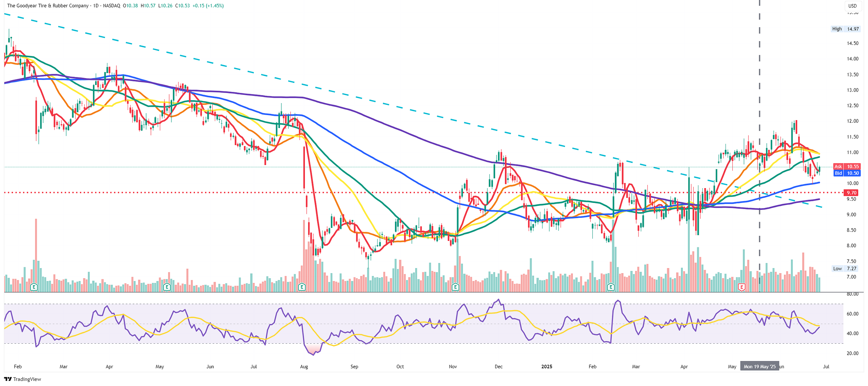Click the February 2024 earnings E marker
Viewport: 868px width, 386px height.
[x=34, y=287]
